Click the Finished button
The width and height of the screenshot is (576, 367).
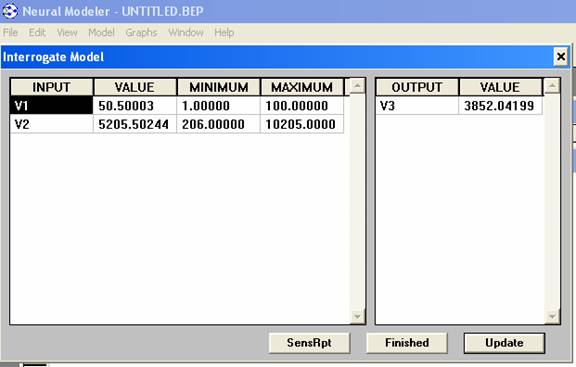(407, 343)
